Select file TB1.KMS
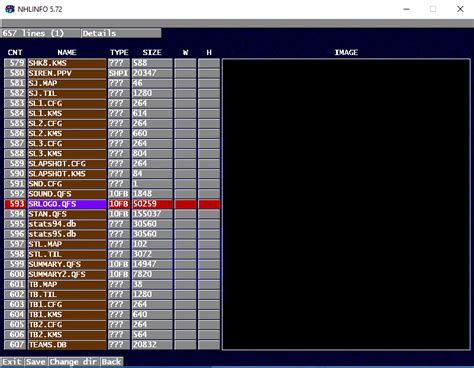Viewport: 474px width, 368px height. pos(67,314)
